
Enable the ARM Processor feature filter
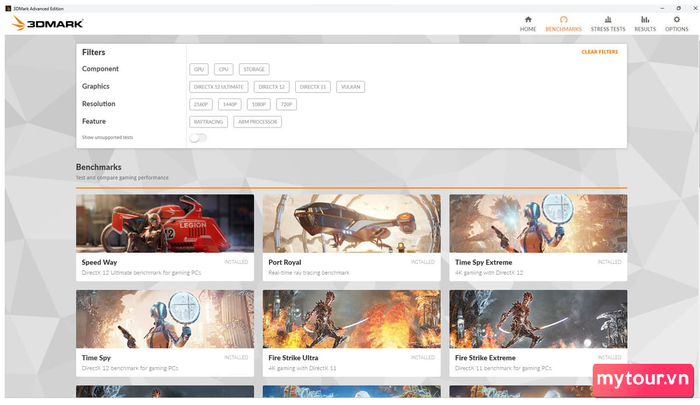pos(257,122)
